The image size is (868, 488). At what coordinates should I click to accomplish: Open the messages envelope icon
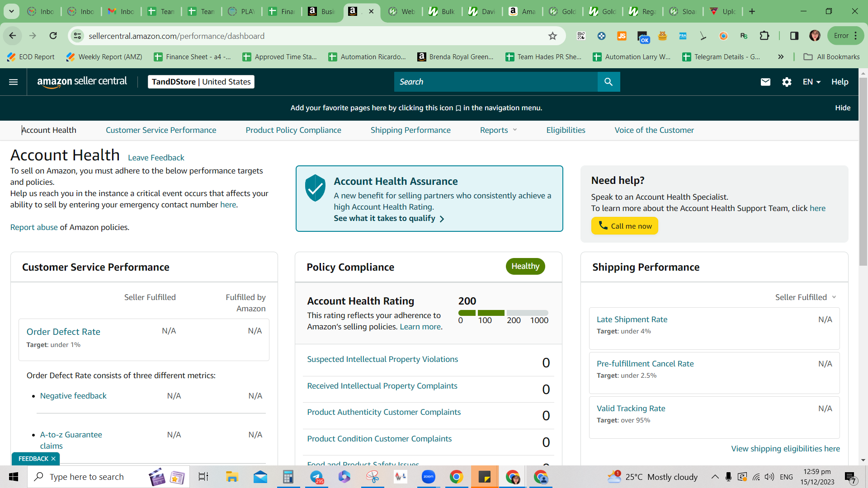point(765,82)
